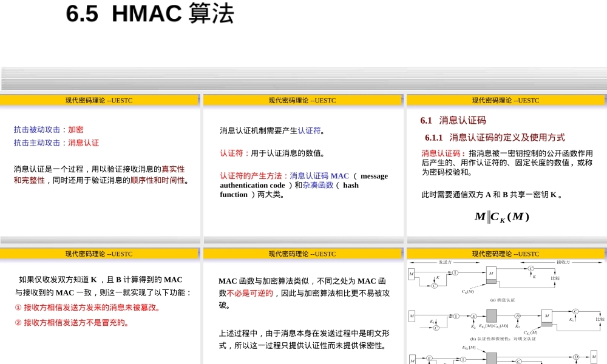Select the line "抗击被动攻击：加密"
Image resolution: width=607 pixels, height=364 pixels.
(x=49, y=130)
